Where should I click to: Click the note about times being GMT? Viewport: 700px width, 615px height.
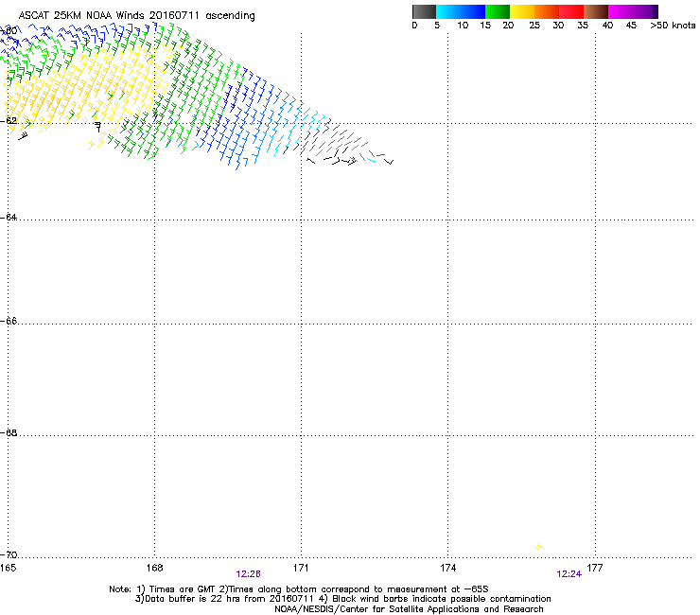point(177,589)
